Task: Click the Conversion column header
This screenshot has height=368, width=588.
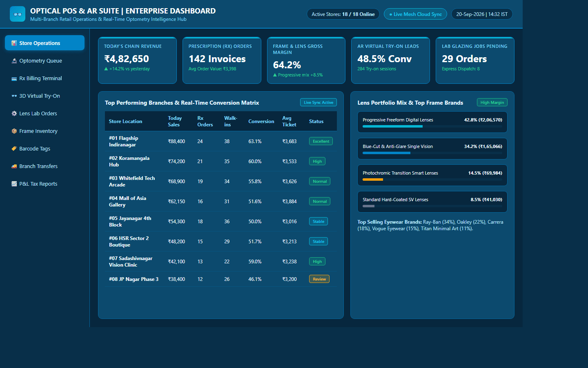Action: (x=261, y=121)
